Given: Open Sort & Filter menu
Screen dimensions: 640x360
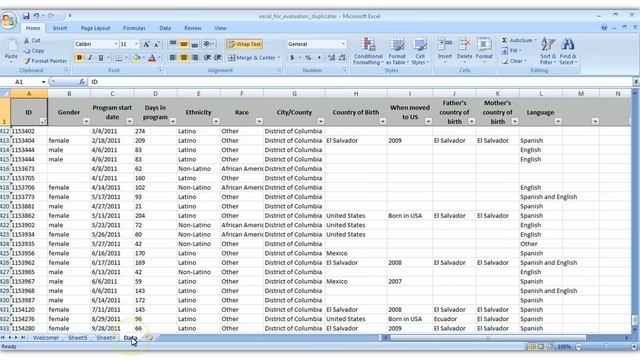Looking at the screenshot, I should click(x=548, y=51).
